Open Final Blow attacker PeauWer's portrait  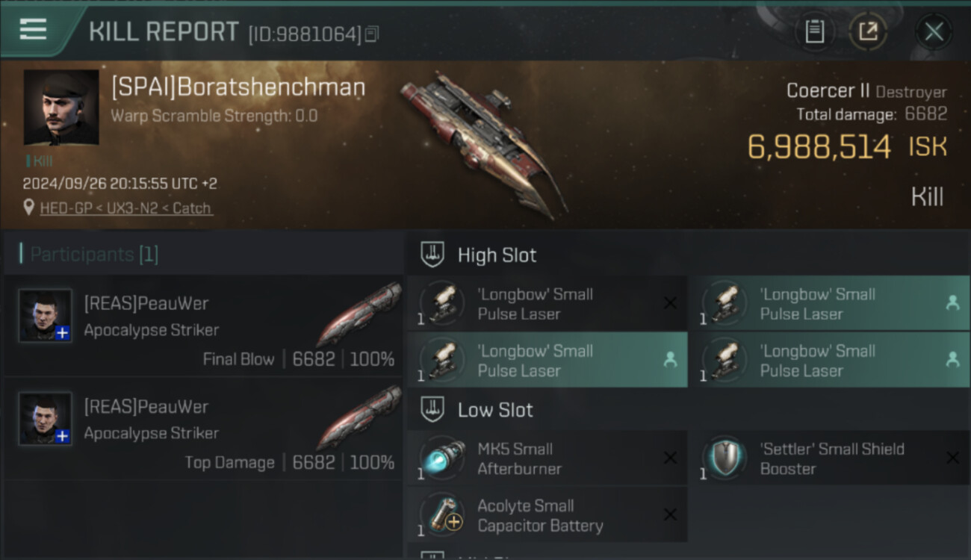tap(45, 316)
